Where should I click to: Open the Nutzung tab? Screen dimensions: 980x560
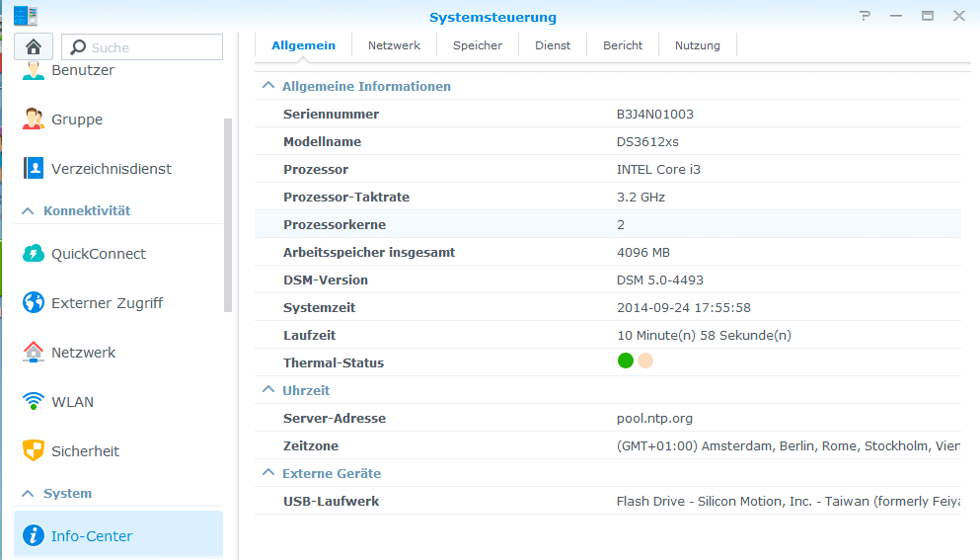tap(697, 45)
